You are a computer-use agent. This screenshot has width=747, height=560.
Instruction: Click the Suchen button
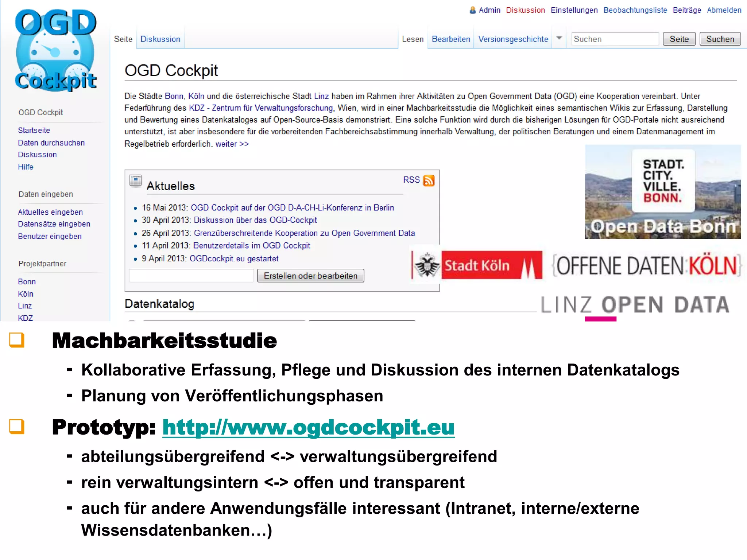pyautogui.click(x=720, y=39)
